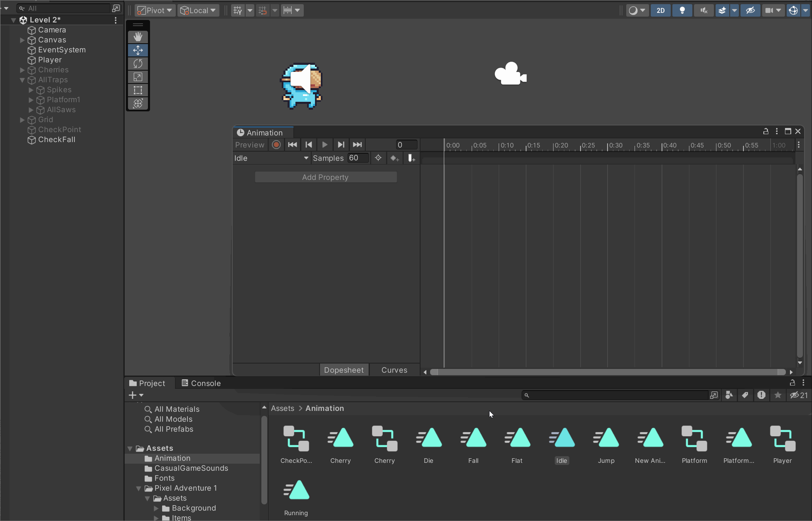Toggle 2D scene view mode
812x521 pixels.
tap(661, 10)
